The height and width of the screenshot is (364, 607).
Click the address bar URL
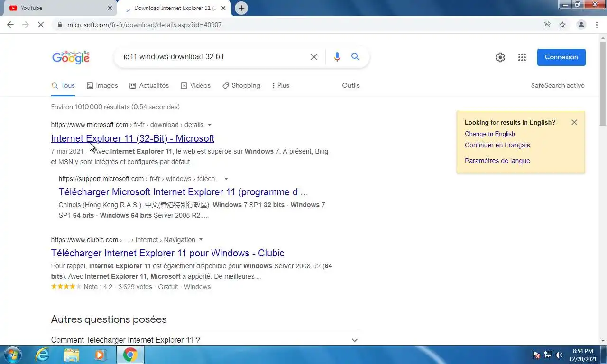click(x=144, y=25)
